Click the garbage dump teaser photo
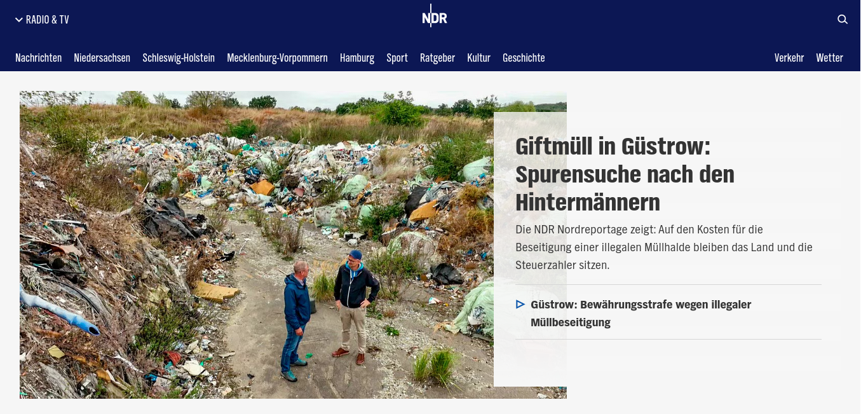 coord(257,245)
